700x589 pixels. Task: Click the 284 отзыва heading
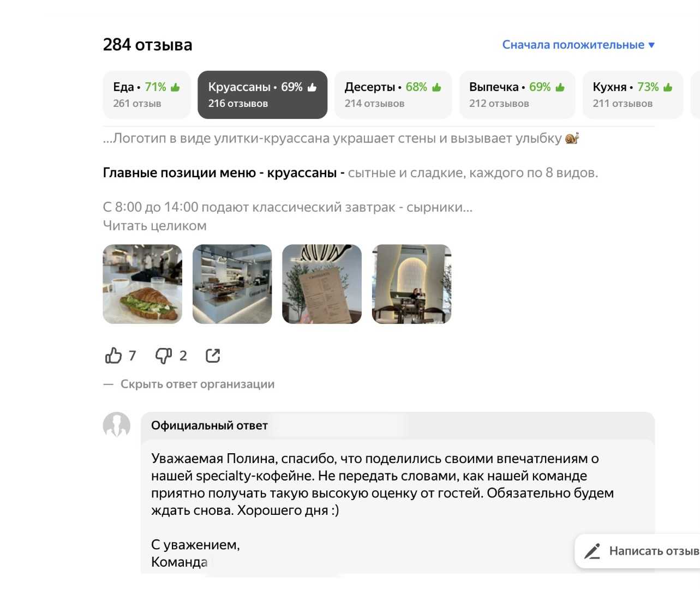click(x=148, y=45)
